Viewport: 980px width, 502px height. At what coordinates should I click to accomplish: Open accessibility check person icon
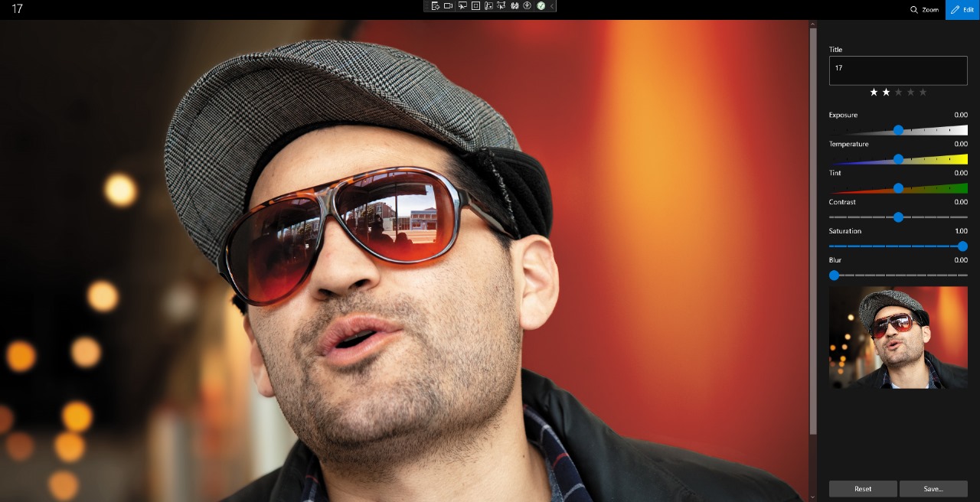(528, 5)
